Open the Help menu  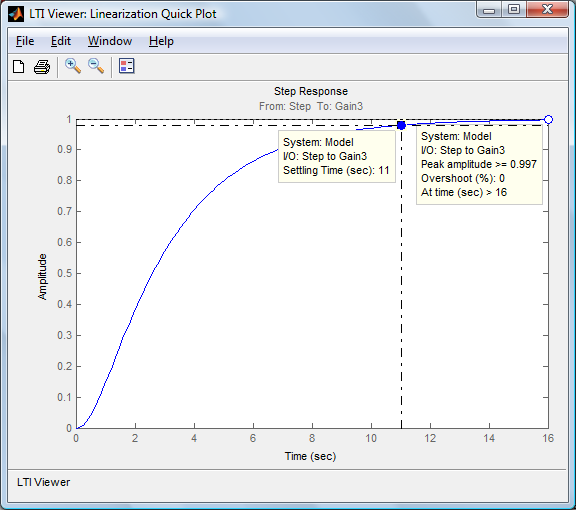pyautogui.click(x=161, y=41)
